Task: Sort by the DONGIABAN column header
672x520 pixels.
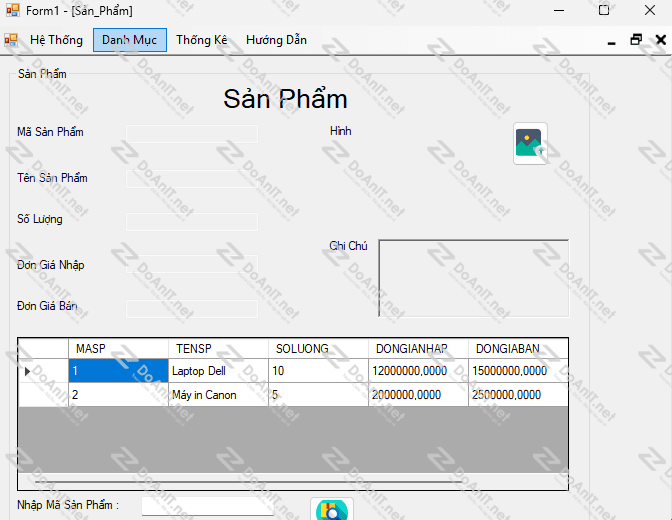Action: [518, 349]
